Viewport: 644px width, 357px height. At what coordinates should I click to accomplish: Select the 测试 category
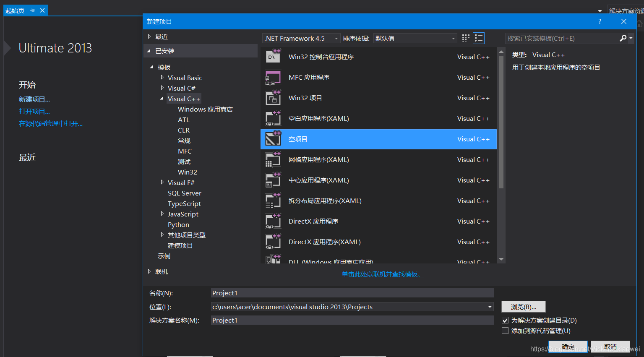(x=184, y=162)
